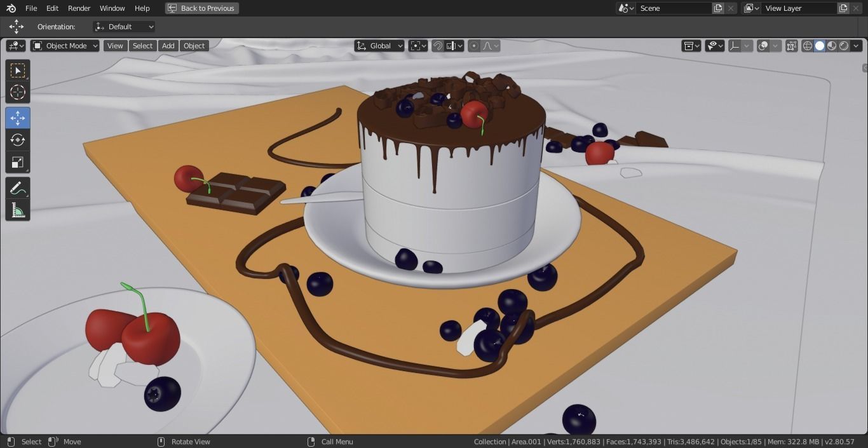Image resolution: width=868 pixels, height=448 pixels.
Task: Toggle proportional editing on
Action: [x=473, y=46]
